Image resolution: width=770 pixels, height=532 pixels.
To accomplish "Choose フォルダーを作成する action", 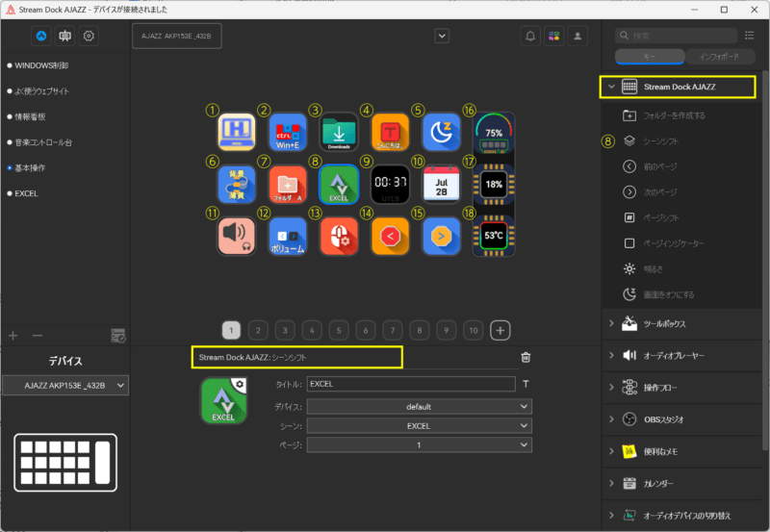I will 674,115.
